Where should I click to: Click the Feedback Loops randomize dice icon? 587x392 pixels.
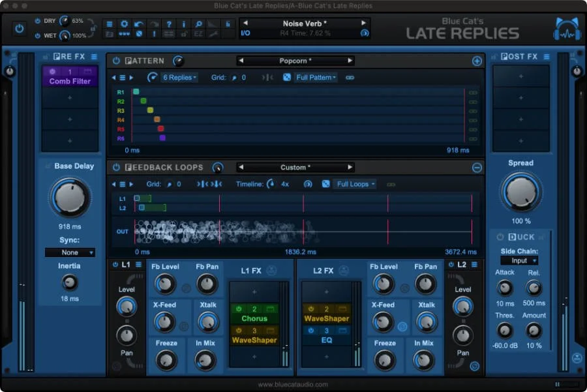pyautogui.click(x=326, y=184)
